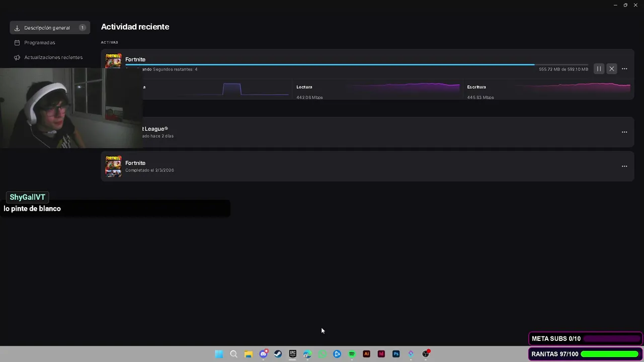Pause the active Fortnite download
Image resolution: width=644 pixels, height=362 pixels.
pyautogui.click(x=599, y=69)
